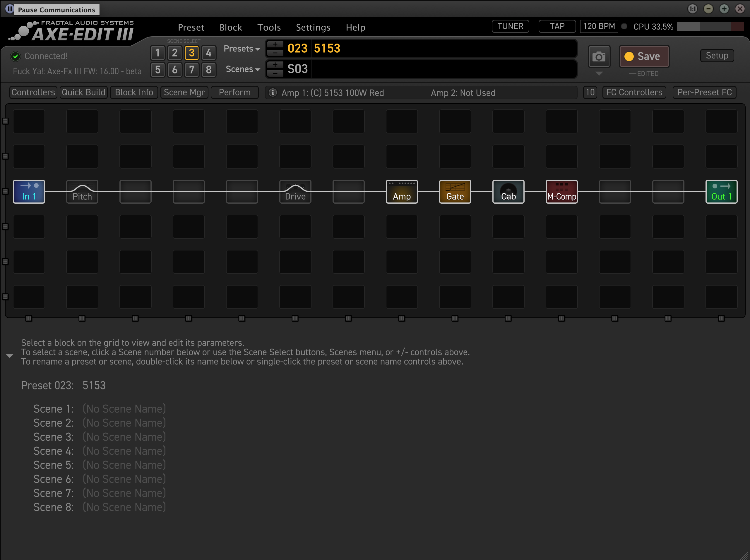Image resolution: width=750 pixels, height=560 pixels.
Task: Open the Perform view
Action: point(234,92)
